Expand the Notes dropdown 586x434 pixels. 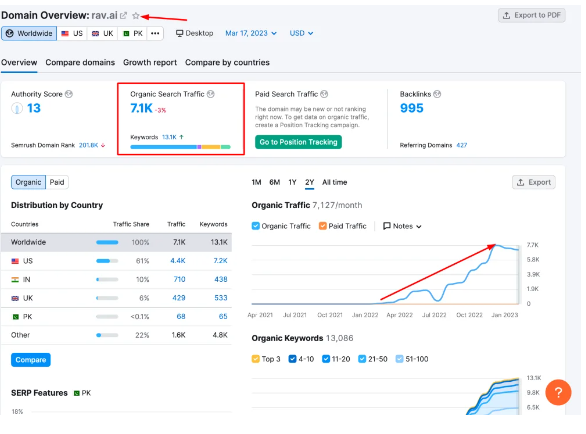402,226
